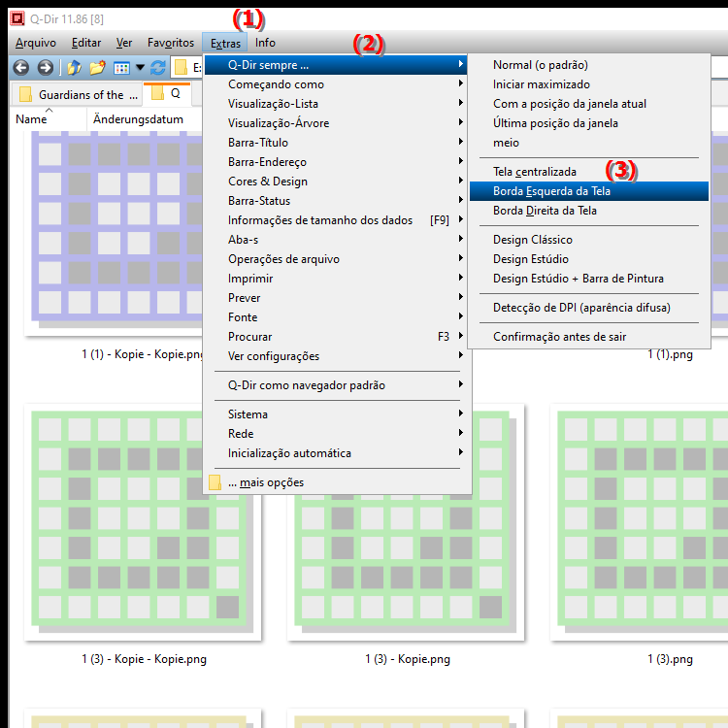Click the refresh icon in toolbar
Image resolution: width=728 pixels, height=728 pixels.
coord(157,68)
